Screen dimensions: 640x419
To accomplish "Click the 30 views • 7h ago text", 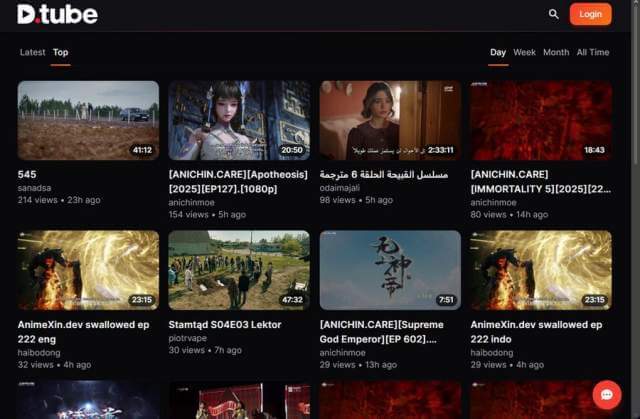I will 205,350.
